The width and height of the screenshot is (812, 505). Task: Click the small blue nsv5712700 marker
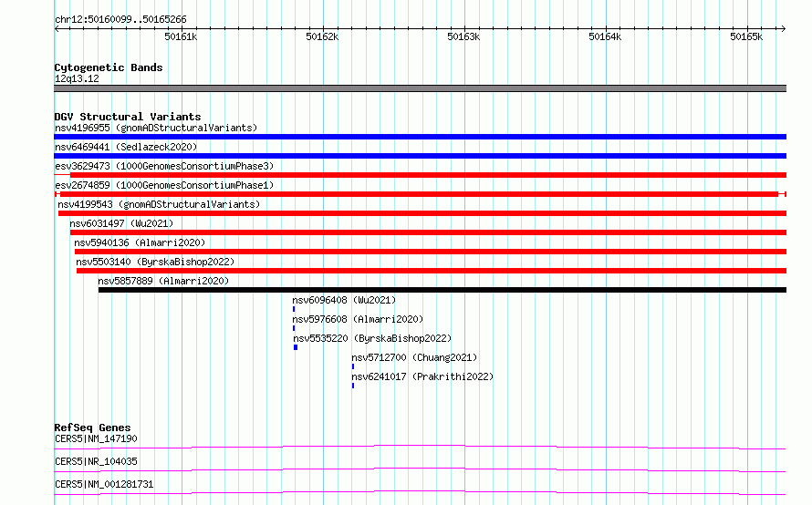[x=353, y=366]
